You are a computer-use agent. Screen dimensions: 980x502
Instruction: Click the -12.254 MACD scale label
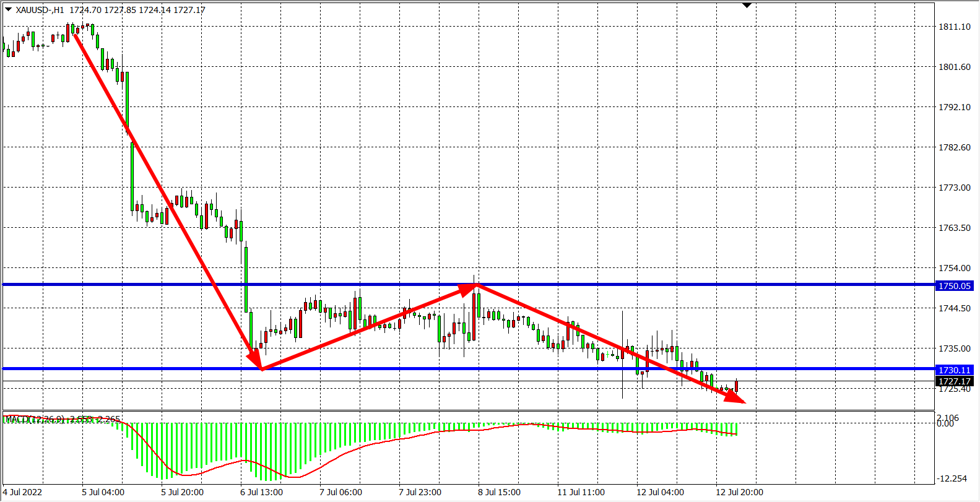click(x=952, y=478)
